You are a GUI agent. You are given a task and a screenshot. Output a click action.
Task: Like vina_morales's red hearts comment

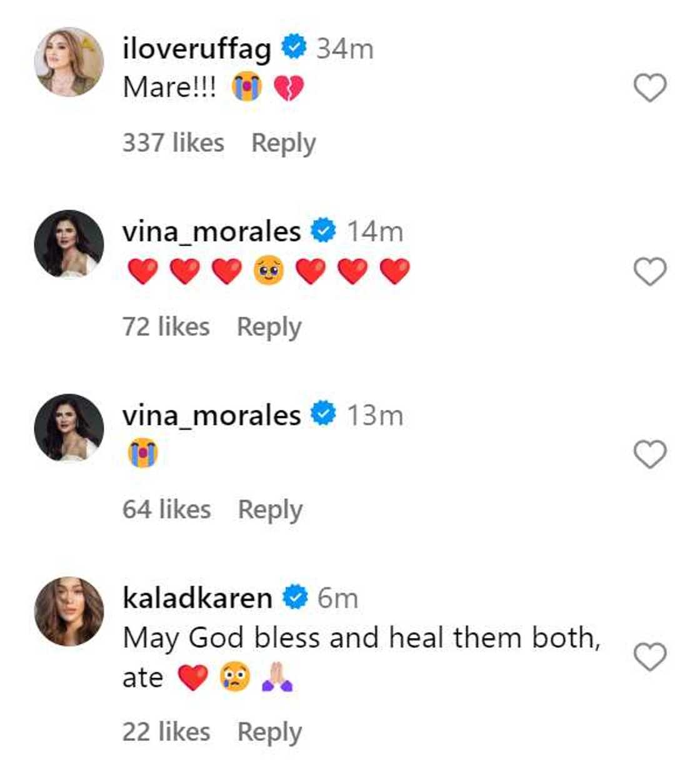tap(650, 271)
